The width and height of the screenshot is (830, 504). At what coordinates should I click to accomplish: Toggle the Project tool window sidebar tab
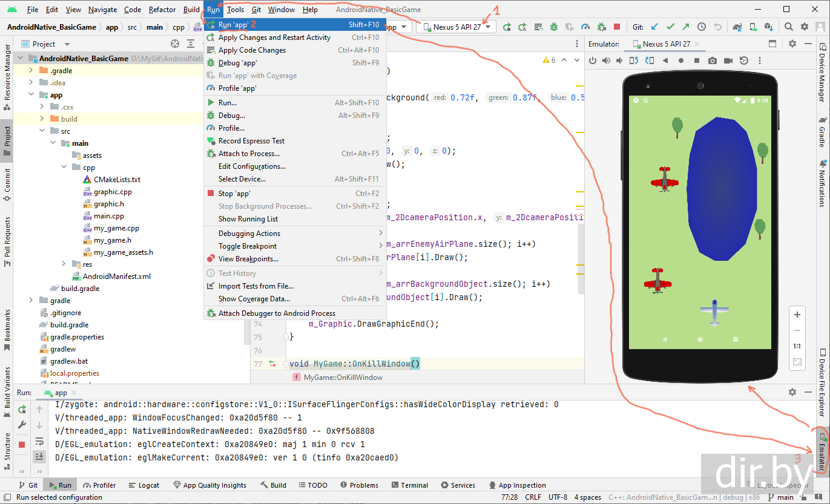pyautogui.click(x=7, y=139)
